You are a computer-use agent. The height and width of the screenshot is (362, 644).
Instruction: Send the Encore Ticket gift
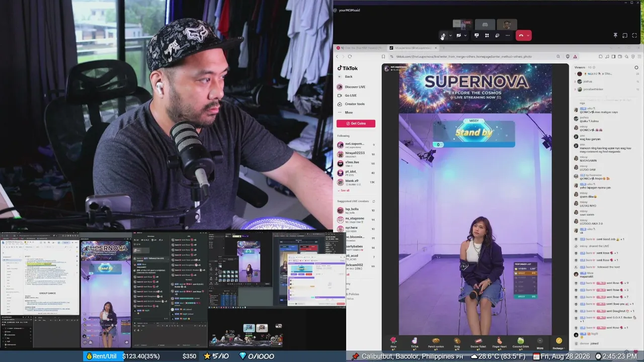pos(478,343)
